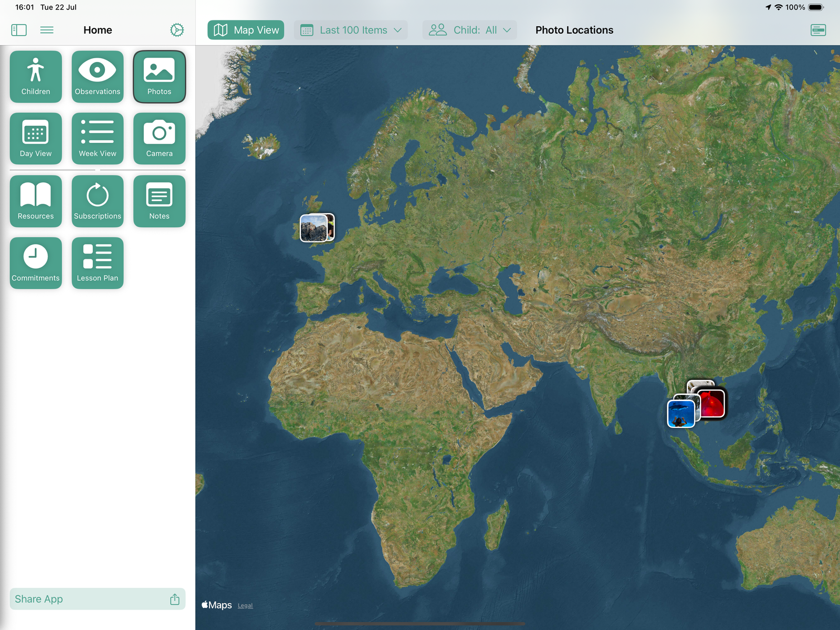Open the Lesson Plan tile
Image resolution: width=840 pixels, height=630 pixels.
[98, 263]
